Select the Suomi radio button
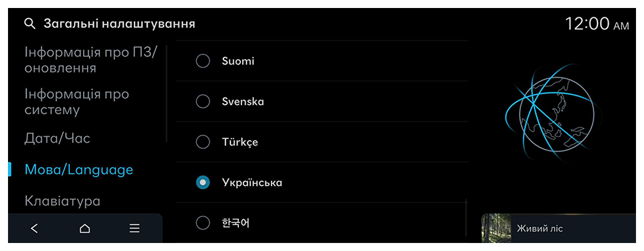Viewport: 644px width, 251px height. pyautogui.click(x=203, y=61)
